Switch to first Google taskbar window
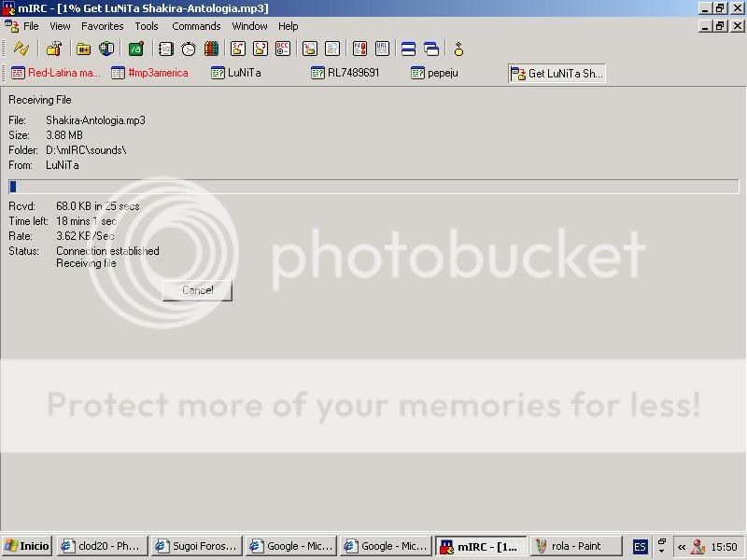Image resolution: width=747 pixels, height=560 pixels. 291,546
